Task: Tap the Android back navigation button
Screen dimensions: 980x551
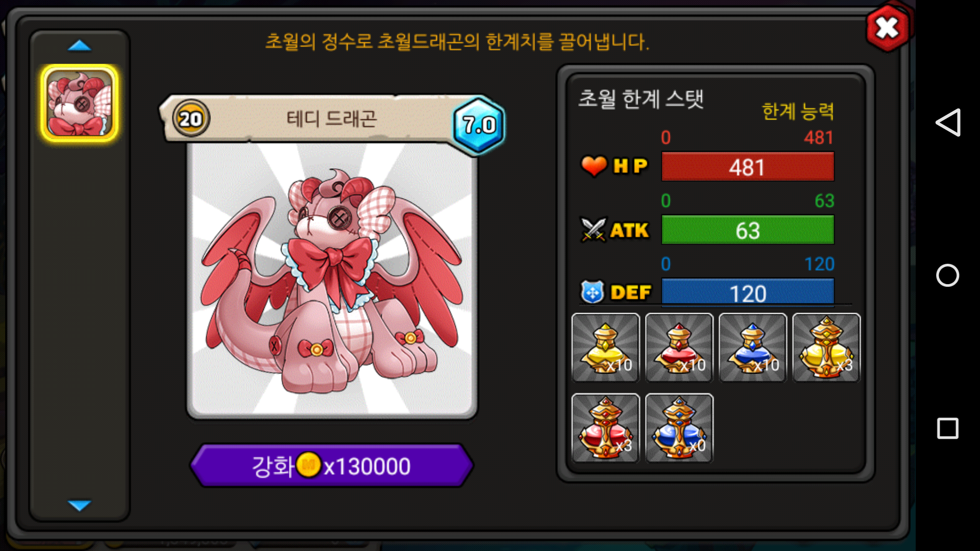Action: tap(948, 122)
